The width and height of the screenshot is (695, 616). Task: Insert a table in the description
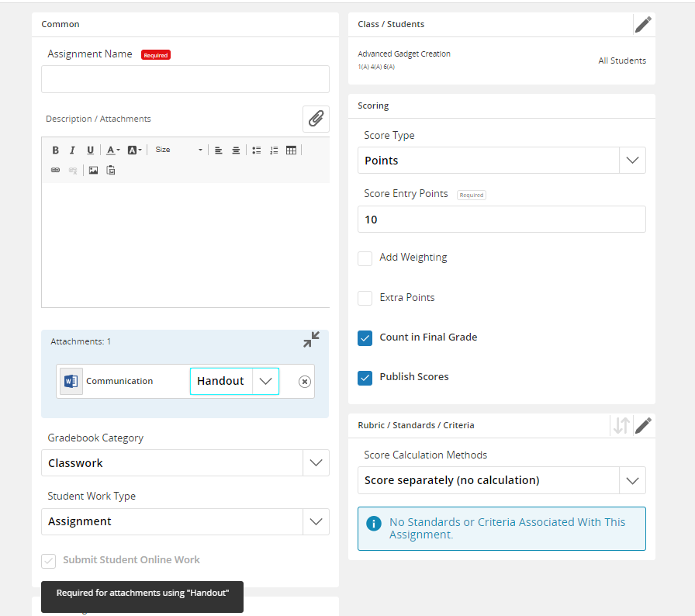pyautogui.click(x=291, y=150)
